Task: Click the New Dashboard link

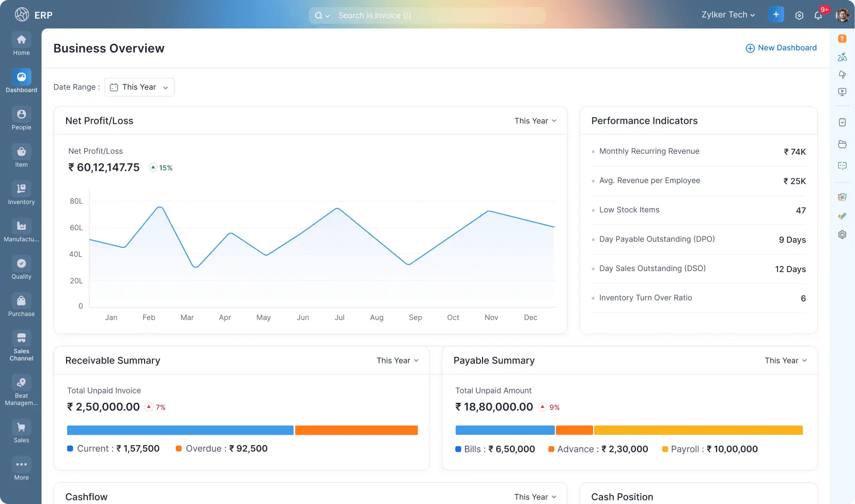Action: [781, 48]
